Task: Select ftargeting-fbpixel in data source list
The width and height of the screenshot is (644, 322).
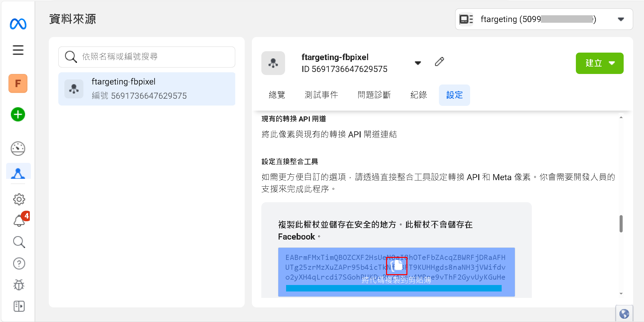Action: (x=147, y=89)
